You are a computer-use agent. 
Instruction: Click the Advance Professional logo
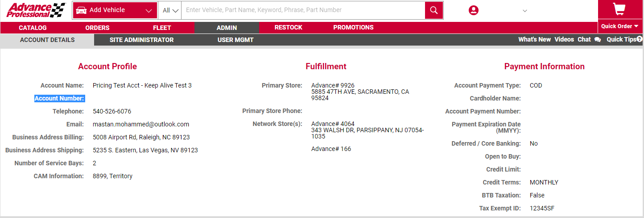tap(36, 10)
